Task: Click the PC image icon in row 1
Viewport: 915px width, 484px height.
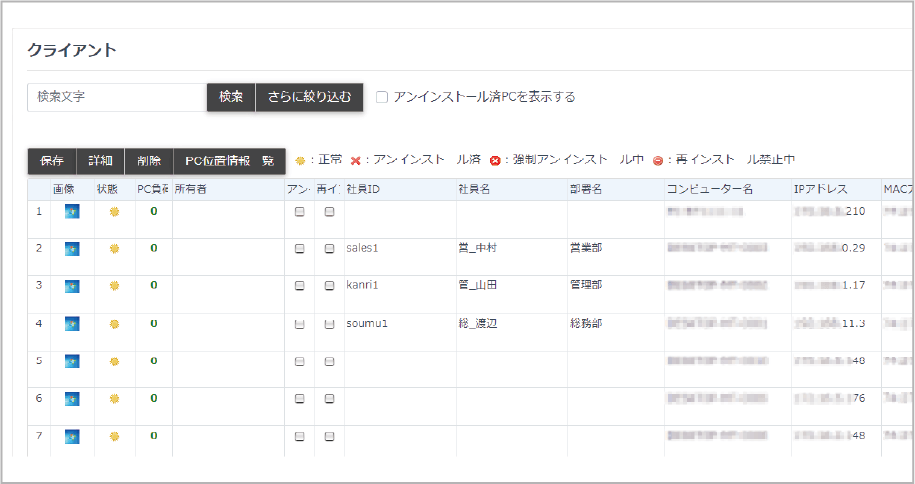Action: [x=72, y=211]
